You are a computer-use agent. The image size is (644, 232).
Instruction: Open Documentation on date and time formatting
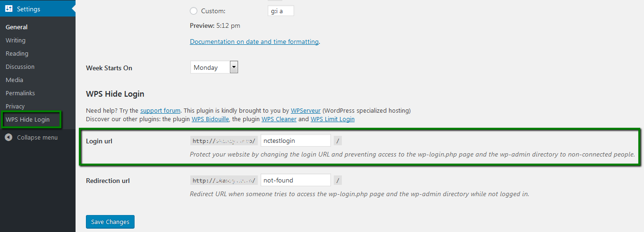pyautogui.click(x=254, y=41)
